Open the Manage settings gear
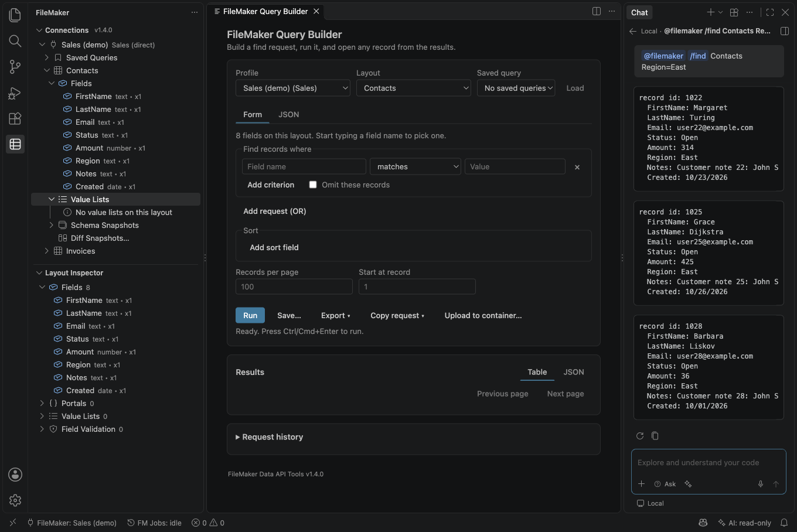 pyautogui.click(x=15, y=500)
